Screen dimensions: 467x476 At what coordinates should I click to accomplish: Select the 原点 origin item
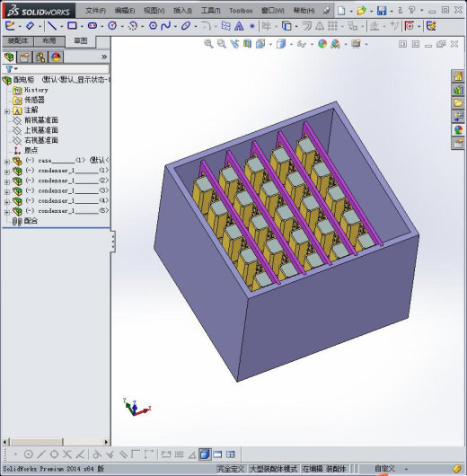[x=26, y=150]
